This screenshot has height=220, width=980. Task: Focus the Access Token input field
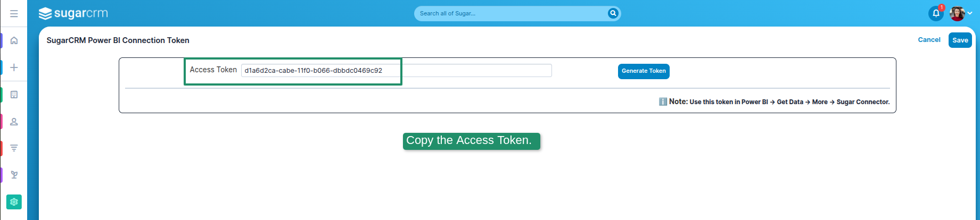[x=396, y=71]
